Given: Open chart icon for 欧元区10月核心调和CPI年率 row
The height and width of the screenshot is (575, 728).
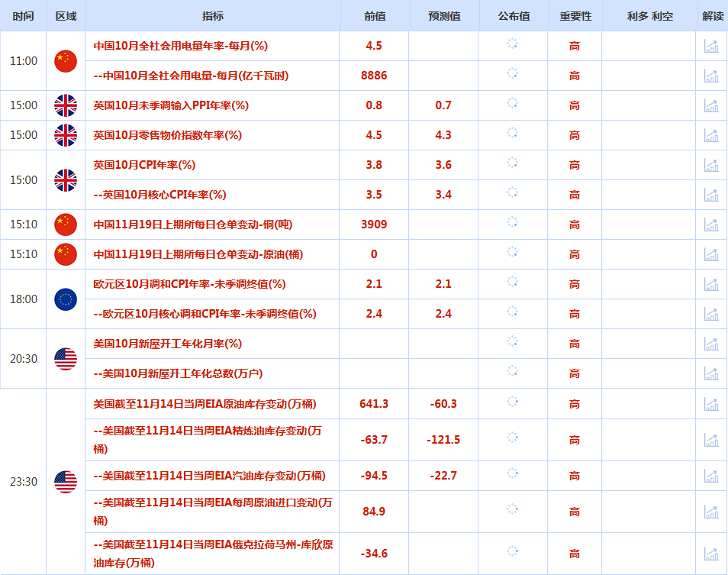Looking at the screenshot, I should coord(711,314).
